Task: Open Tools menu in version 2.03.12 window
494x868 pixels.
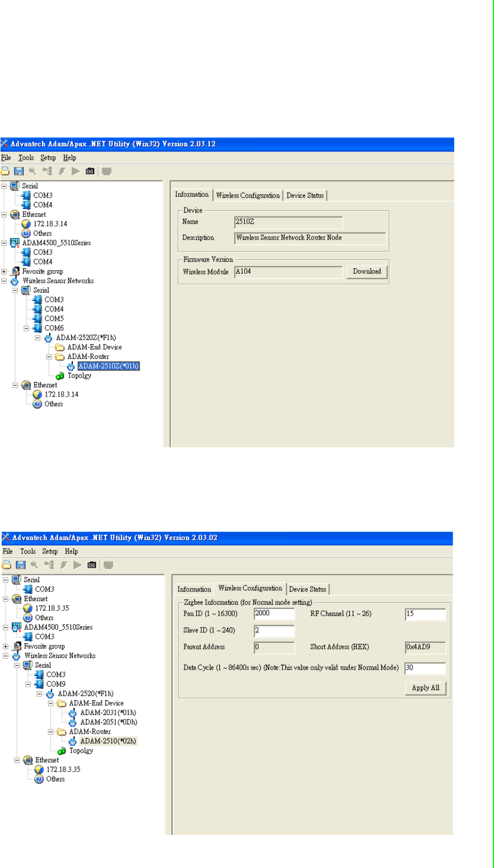Action: click(26, 157)
